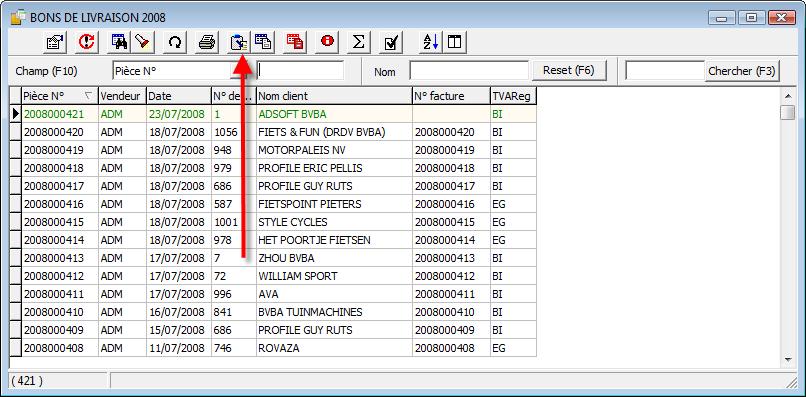
Task: Select client MOTORPALEIS NV
Action: pyautogui.click(x=302, y=150)
